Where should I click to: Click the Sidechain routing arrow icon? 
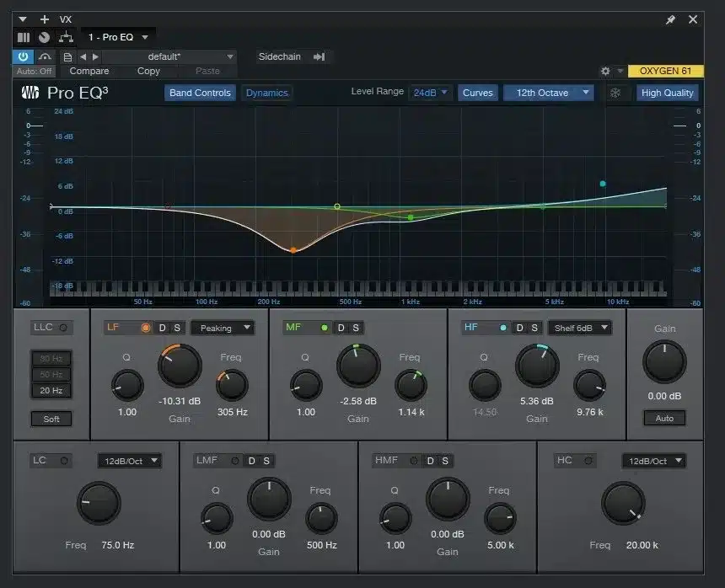(x=319, y=56)
